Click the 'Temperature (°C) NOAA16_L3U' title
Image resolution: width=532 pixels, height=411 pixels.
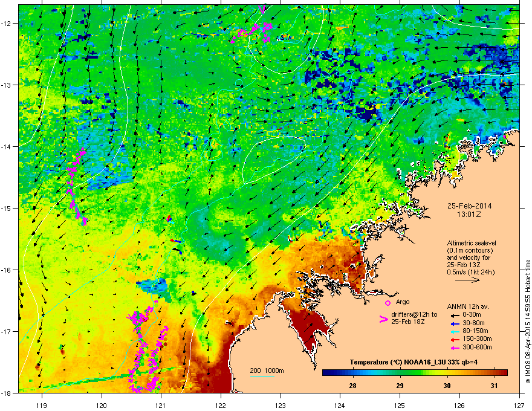click(397, 362)
